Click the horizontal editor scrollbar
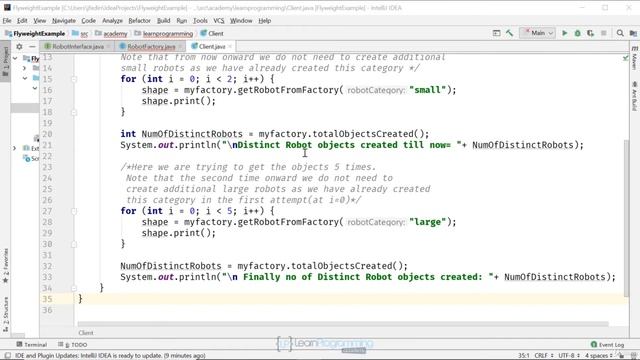Screen dimensions: 640x360 coord(343,324)
